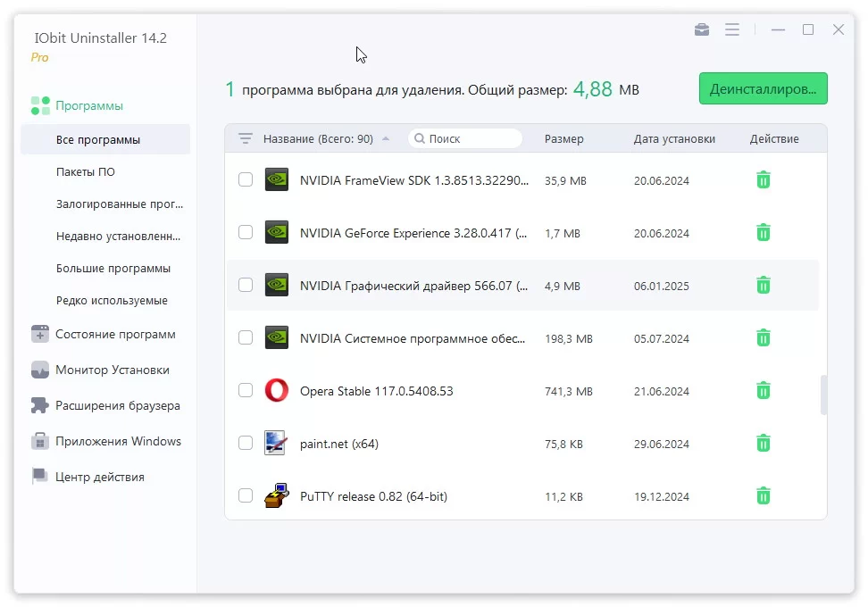Click the NVIDIA Системное программное program icon
868x607 pixels.
276,337
